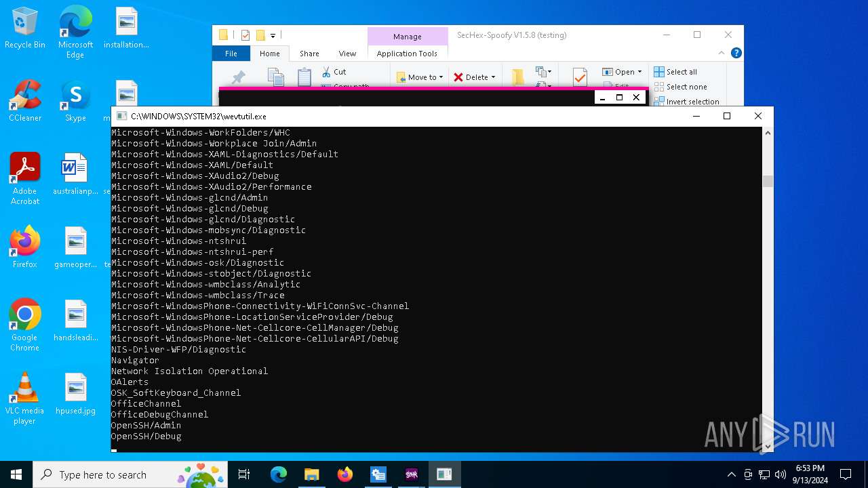Image resolution: width=868 pixels, height=488 pixels.
Task: Switch to the wevtutil console taskbar icon
Action: pos(444,474)
